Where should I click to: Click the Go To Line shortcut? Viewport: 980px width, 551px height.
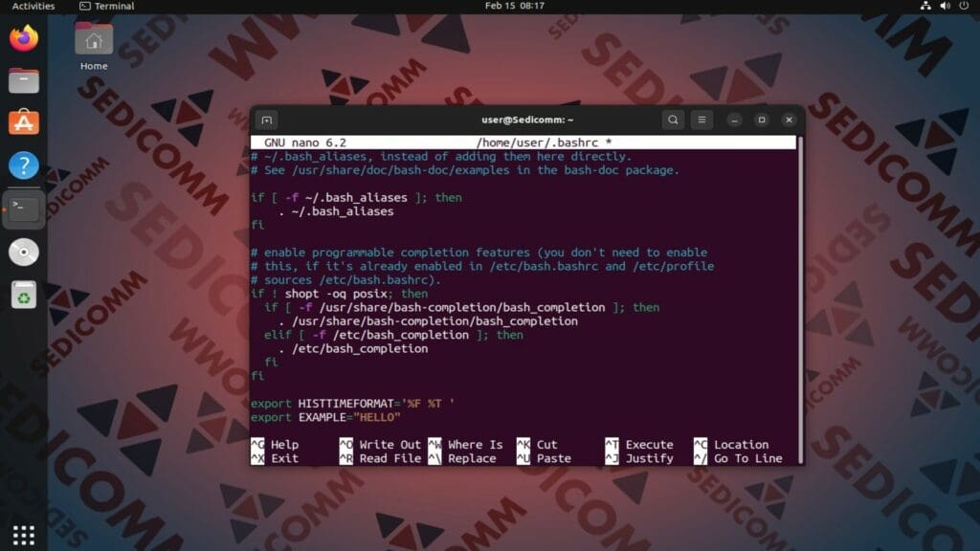pos(738,458)
